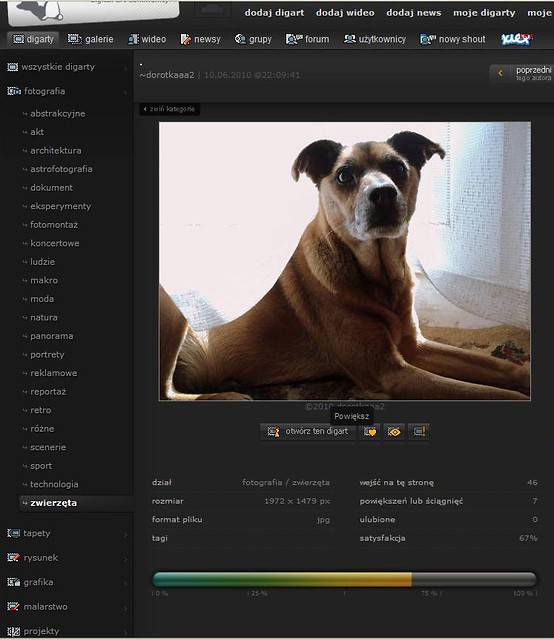Select the akt subcategory

click(37, 132)
